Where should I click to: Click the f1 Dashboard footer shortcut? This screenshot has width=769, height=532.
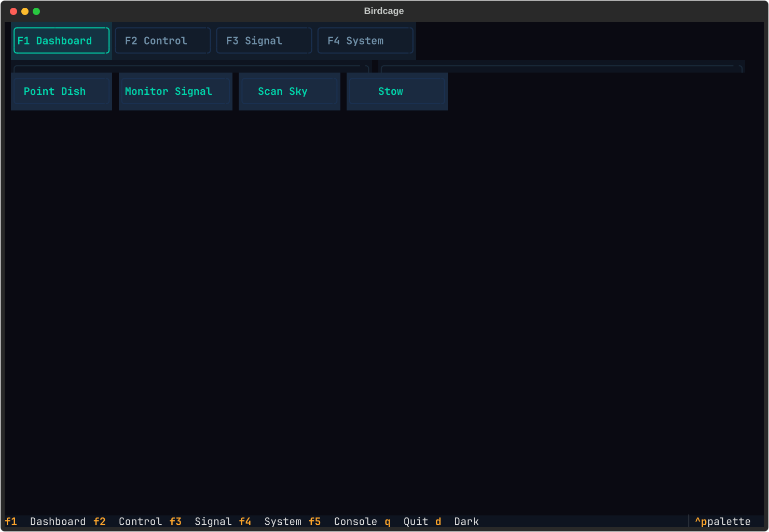click(45, 522)
